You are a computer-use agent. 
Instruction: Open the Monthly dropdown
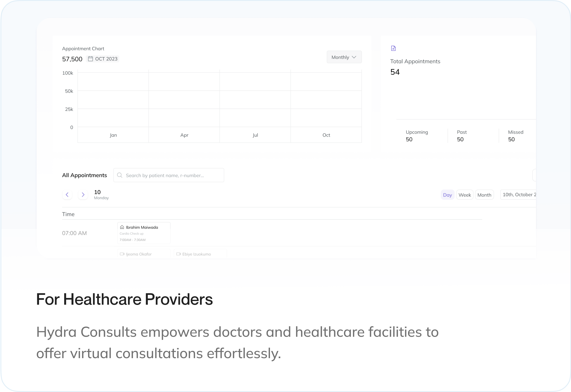344,57
